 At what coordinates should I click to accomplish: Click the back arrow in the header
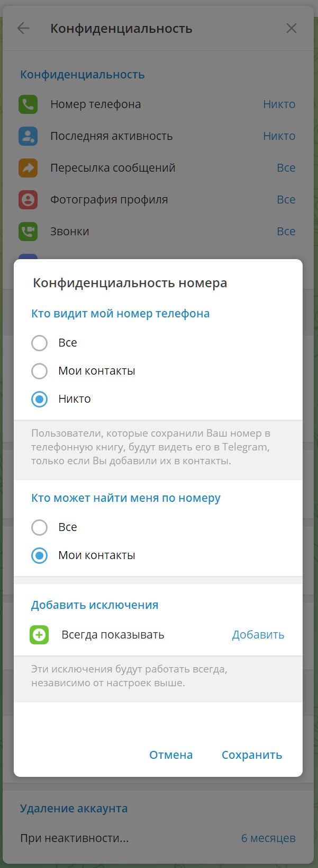pos(23,28)
